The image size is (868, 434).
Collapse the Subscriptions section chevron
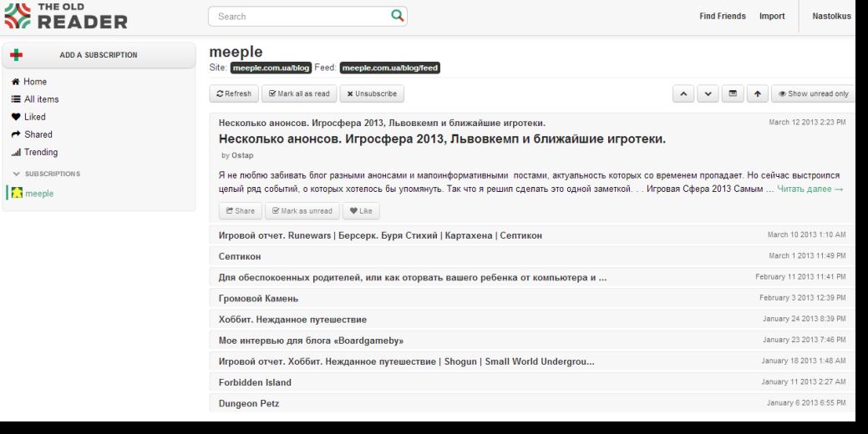pos(16,174)
